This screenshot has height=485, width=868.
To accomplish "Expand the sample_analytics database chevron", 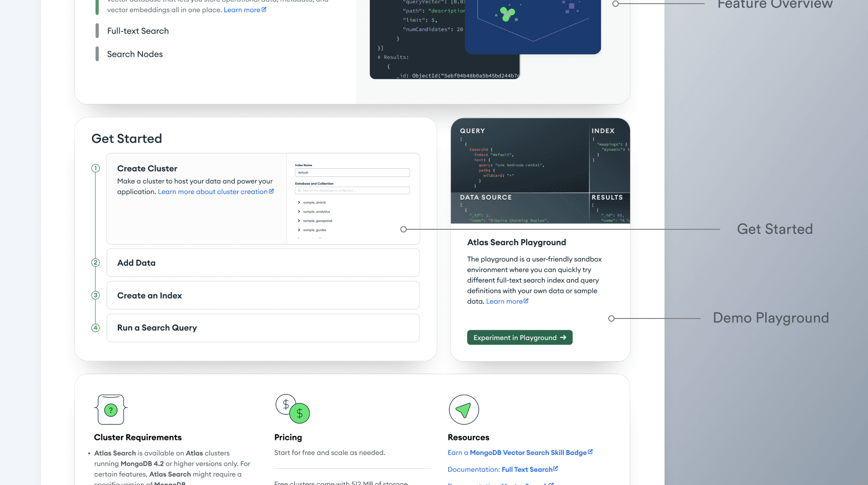I will click(299, 212).
